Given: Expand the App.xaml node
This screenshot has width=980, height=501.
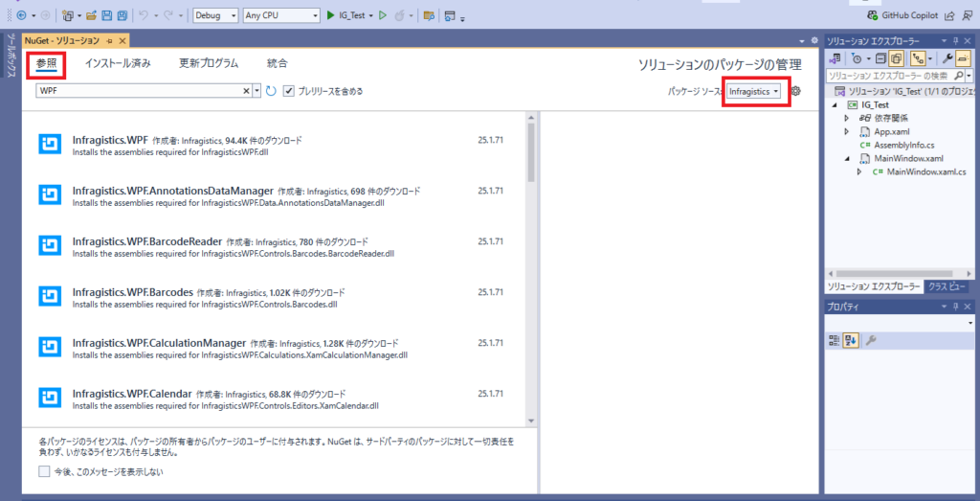Looking at the screenshot, I should click(847, 131).
